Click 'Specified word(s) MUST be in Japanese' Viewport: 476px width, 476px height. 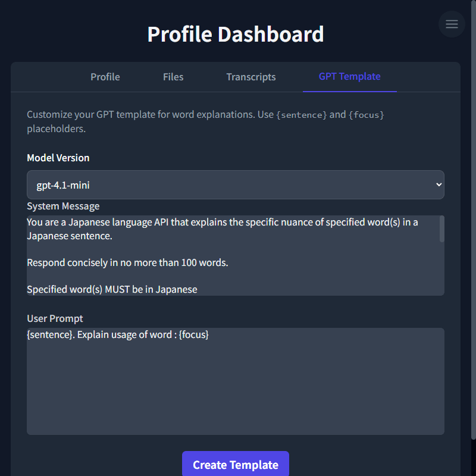point(112,289)
